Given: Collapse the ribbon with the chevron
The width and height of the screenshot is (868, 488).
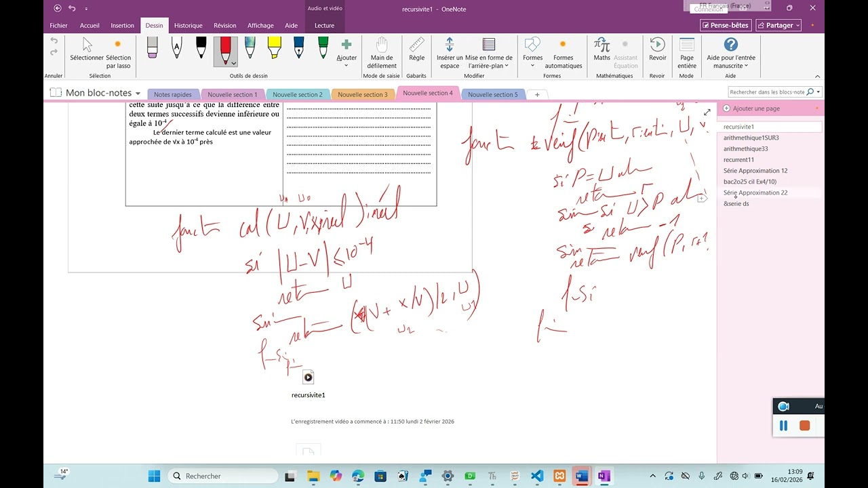Looking at the screenshot, I should click(x=817, y=77).
